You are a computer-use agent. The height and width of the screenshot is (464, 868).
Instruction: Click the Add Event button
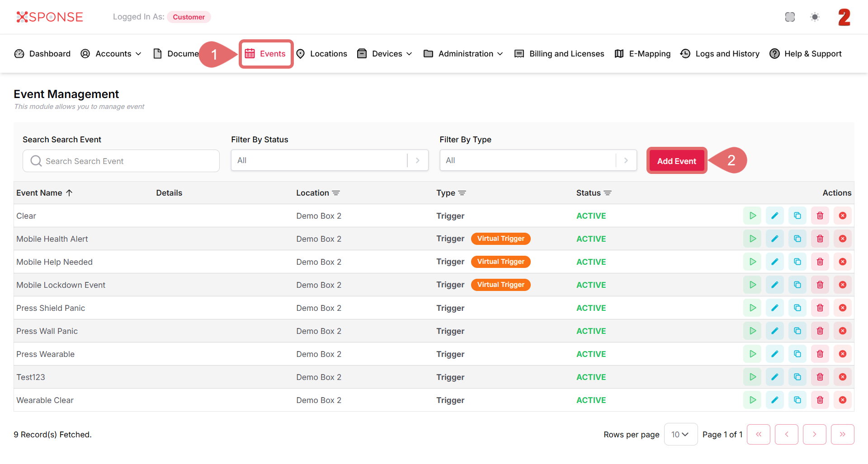tap(676, 161)
